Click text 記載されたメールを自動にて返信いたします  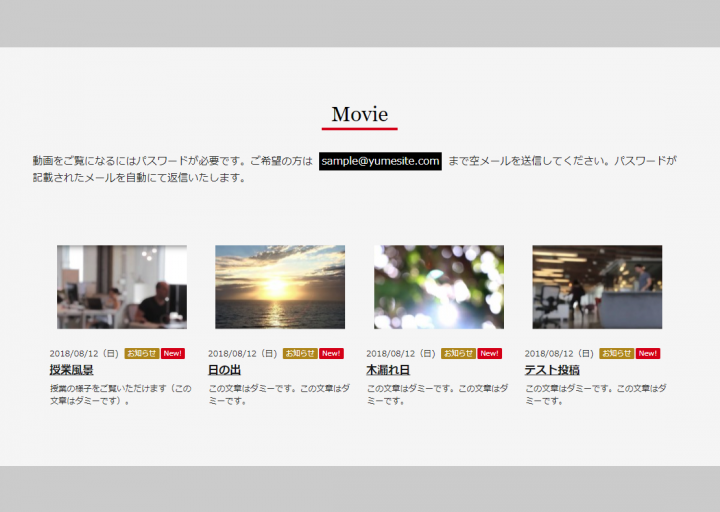click(139, 178)
